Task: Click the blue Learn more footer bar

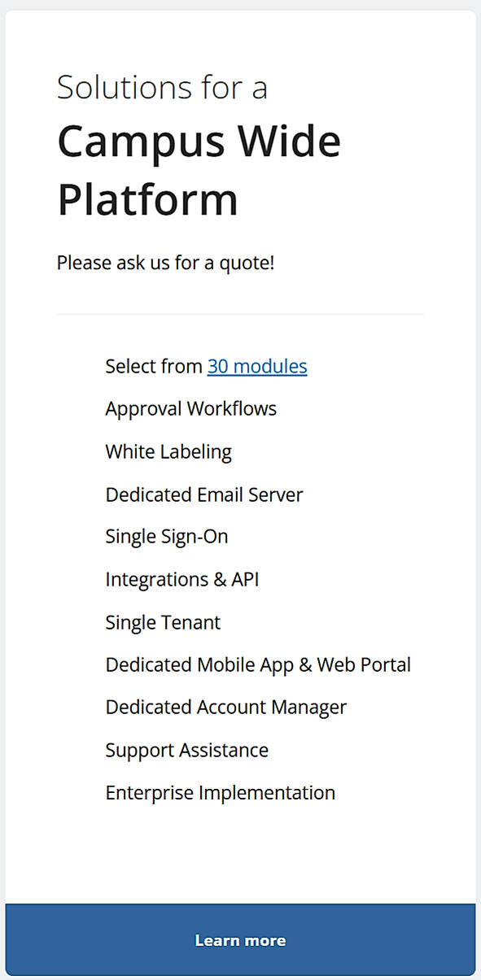Action: 240,939
